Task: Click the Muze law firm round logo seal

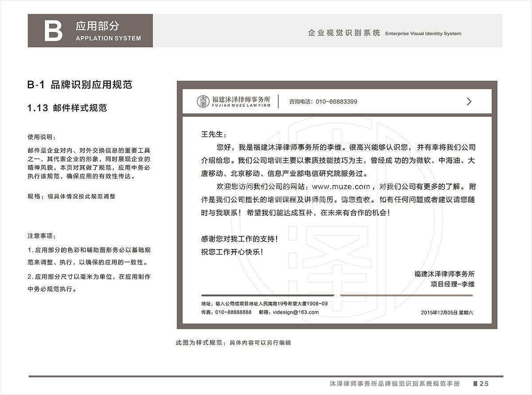Action: pos(203,102)
